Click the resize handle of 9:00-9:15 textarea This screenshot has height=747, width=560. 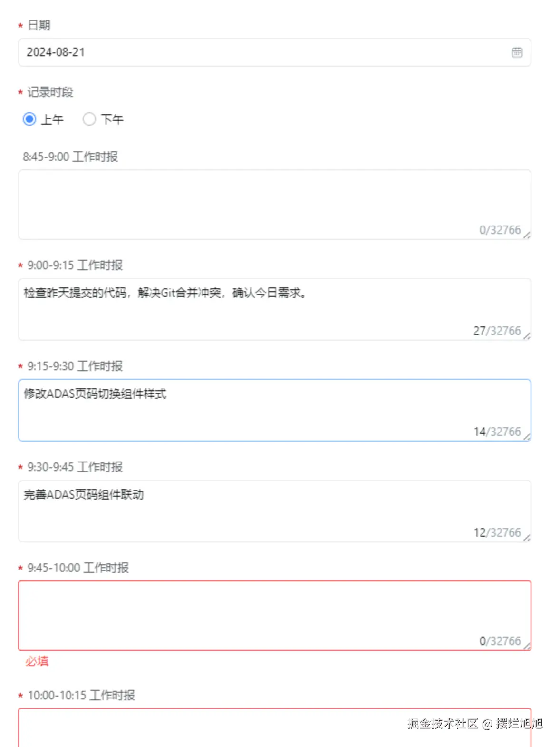click(x=527, y=335)
